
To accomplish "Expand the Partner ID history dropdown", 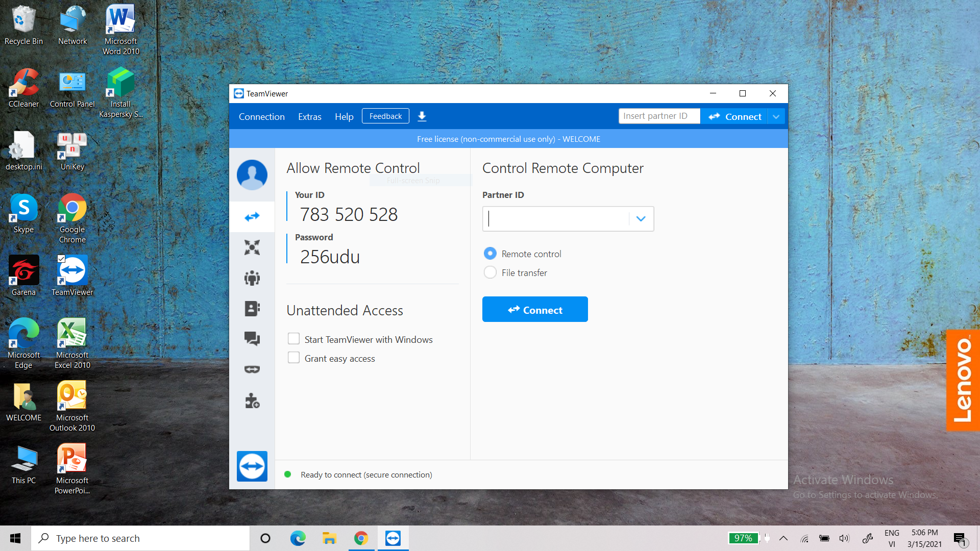I will point(641,219).
